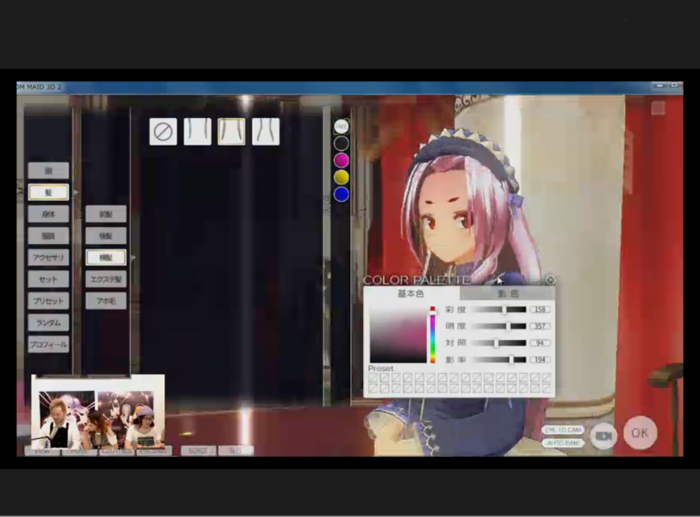
Task: Click the 彩度 value field 158
Action: coord(540,309)
